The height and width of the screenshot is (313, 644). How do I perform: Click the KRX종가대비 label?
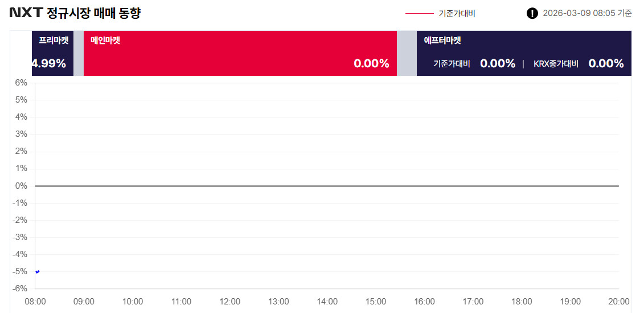point(556,64)
